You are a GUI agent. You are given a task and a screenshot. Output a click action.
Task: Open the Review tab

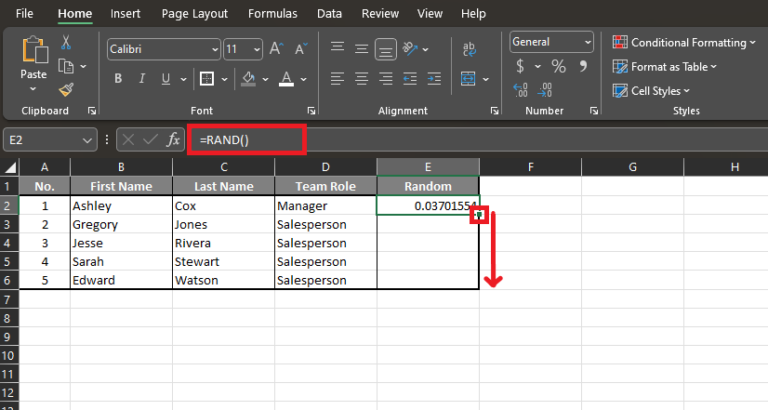coord(380,14)
